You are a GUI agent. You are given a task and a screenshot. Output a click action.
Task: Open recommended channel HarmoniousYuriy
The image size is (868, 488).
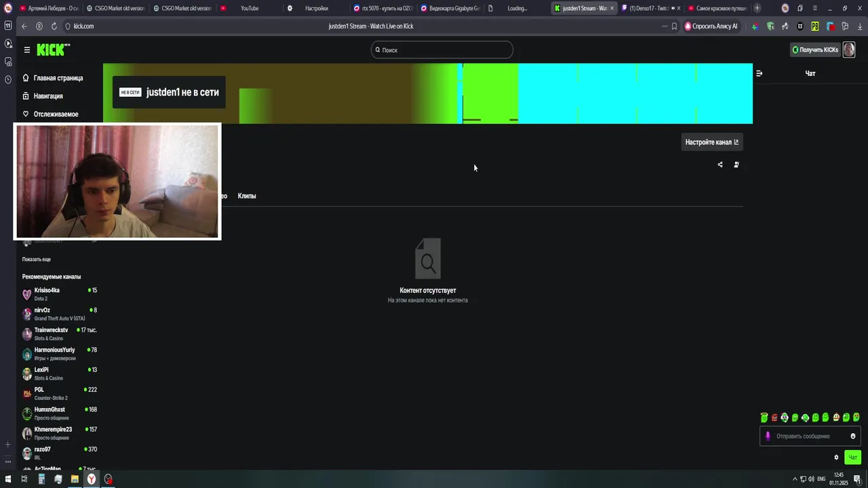60,354
